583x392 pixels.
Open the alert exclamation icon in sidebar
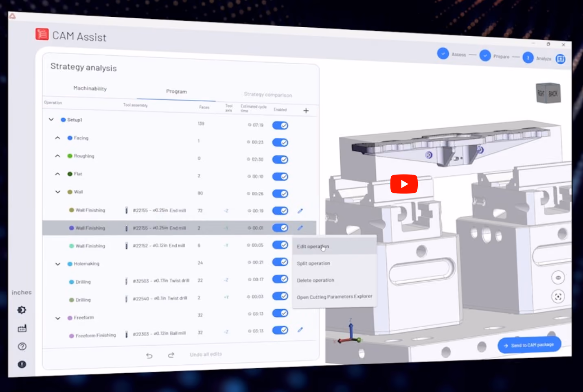pyautogui.click(x=22, y=364)
